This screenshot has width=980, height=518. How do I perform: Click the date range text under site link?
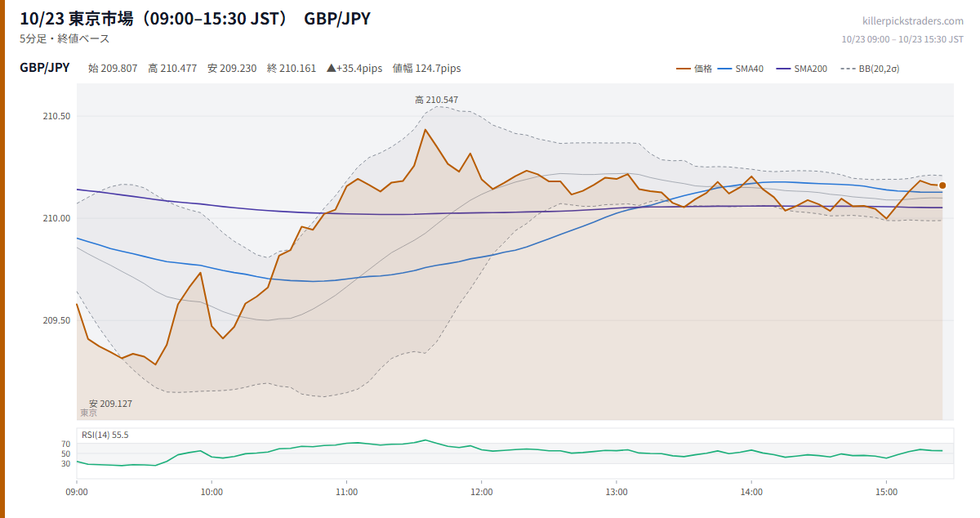(x=902, y=39)
